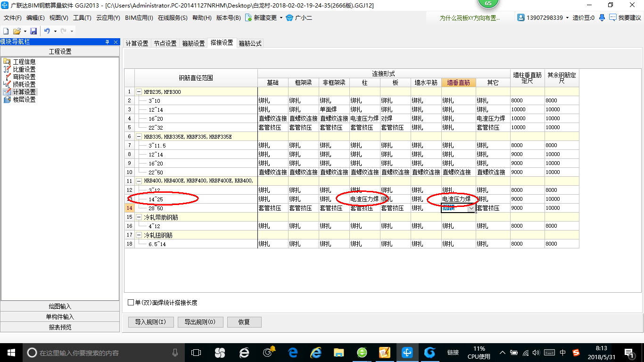Click the notification bell icon in title bar

pyautogui.click(x=602, y=17)
